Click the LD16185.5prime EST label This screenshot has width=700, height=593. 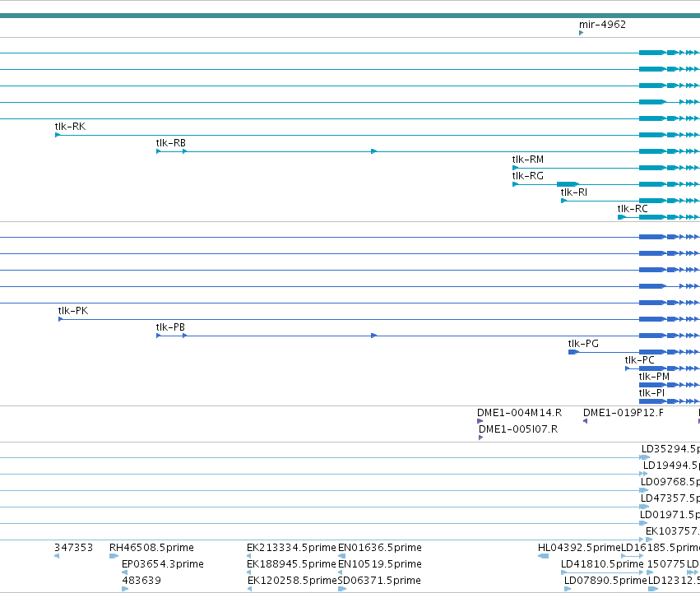[x=661, y=548]
